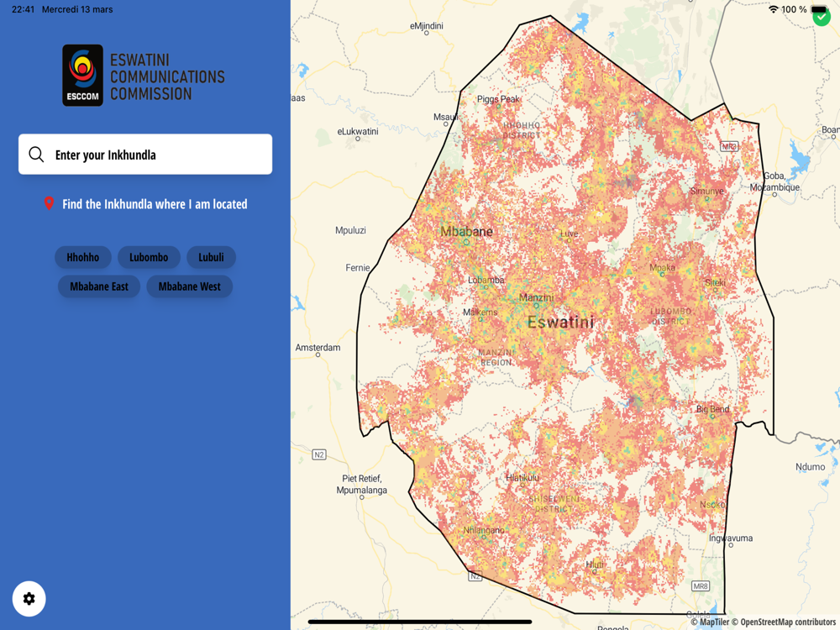Image resolution: width=840 pixels, height=630 pixels.
Task: Click the Msauli map label
Action: 446,117
